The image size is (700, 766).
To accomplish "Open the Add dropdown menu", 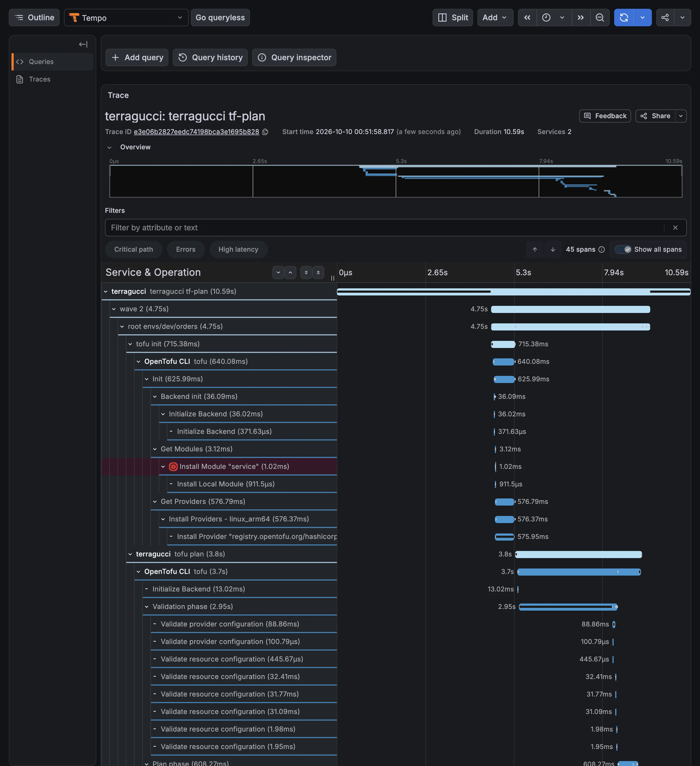I will pos(495,18).
